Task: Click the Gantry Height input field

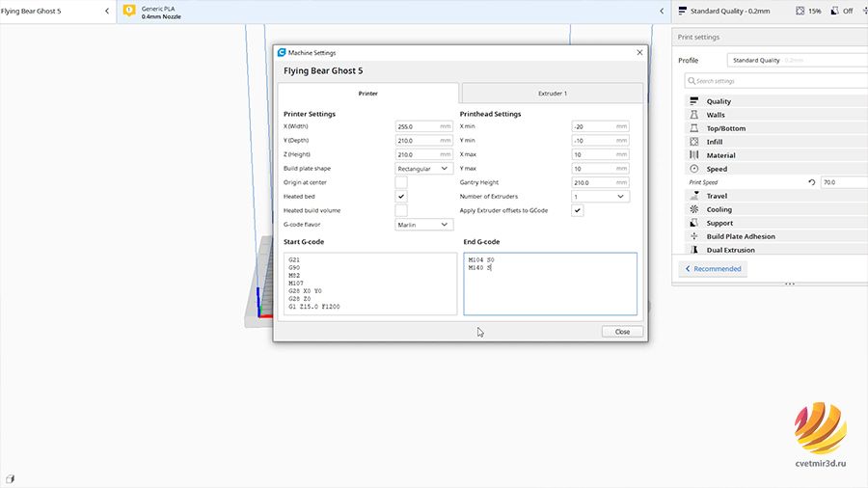Action: click(x=600, y=182)
